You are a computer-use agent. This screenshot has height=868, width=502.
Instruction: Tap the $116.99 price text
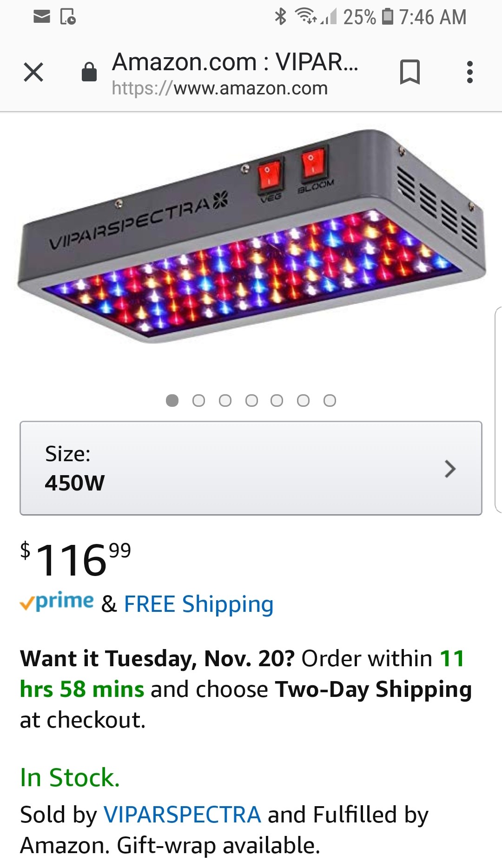(76, 559)
